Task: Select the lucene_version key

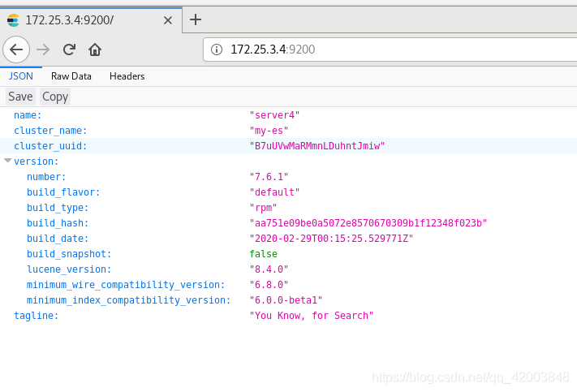Action: (x=69, y=269)
